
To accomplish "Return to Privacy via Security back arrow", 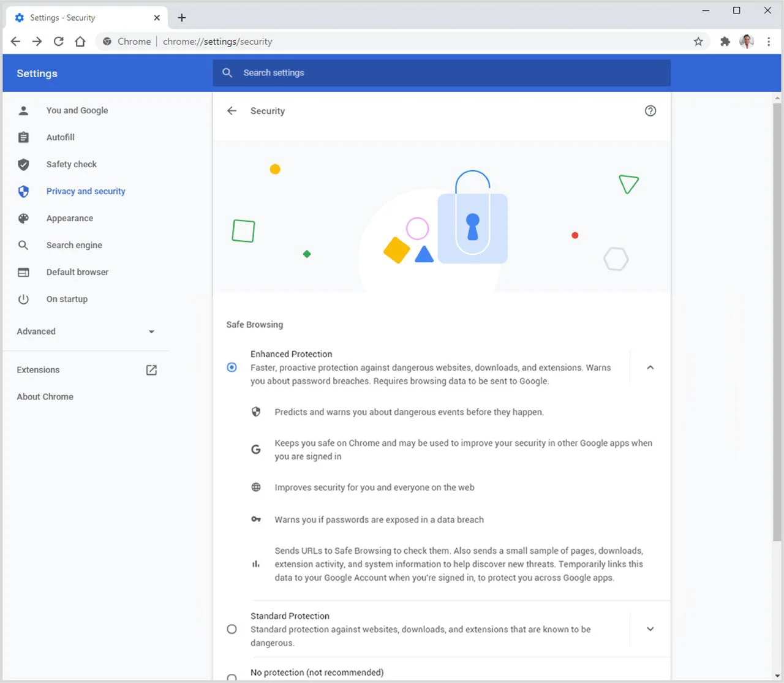I will point(232,111).
